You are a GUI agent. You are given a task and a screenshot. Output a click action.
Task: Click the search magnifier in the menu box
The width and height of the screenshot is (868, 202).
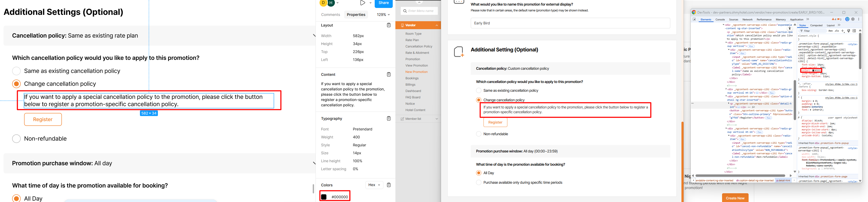(x=405, y=11)
